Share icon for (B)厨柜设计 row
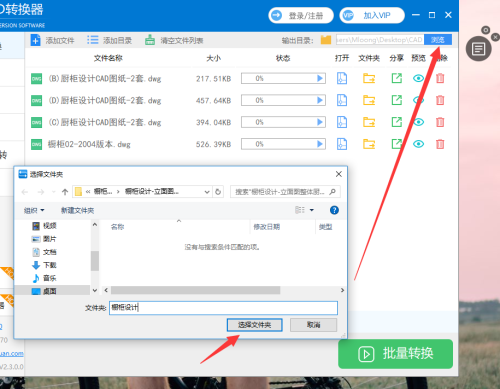Image resolution: width=500 pixels, height=389 pixels. (x=396, y=78)
